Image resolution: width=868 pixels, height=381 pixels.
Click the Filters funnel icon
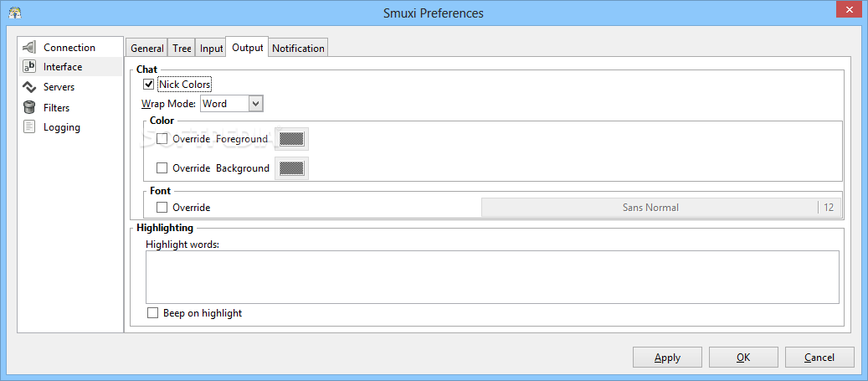pos(29,107)
